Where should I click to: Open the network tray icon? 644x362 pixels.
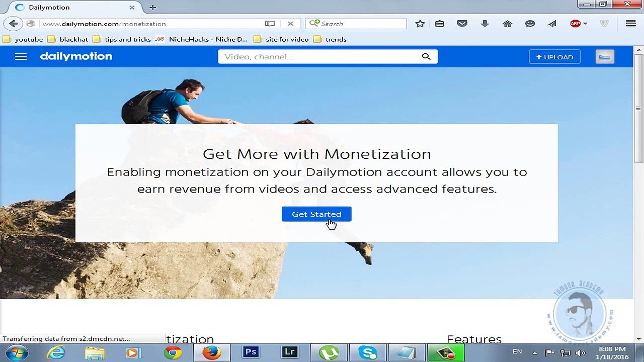(565, 353)
